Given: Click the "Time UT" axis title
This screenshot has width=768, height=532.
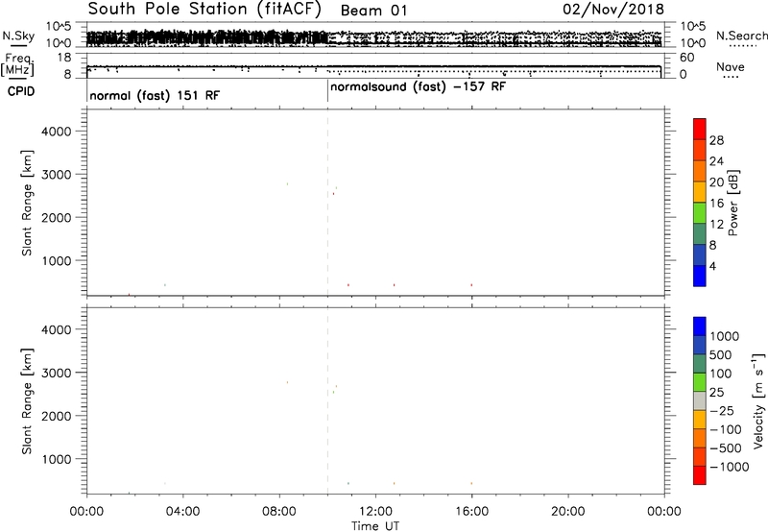Looking at the screenshot, I should [x=375, y=526].
